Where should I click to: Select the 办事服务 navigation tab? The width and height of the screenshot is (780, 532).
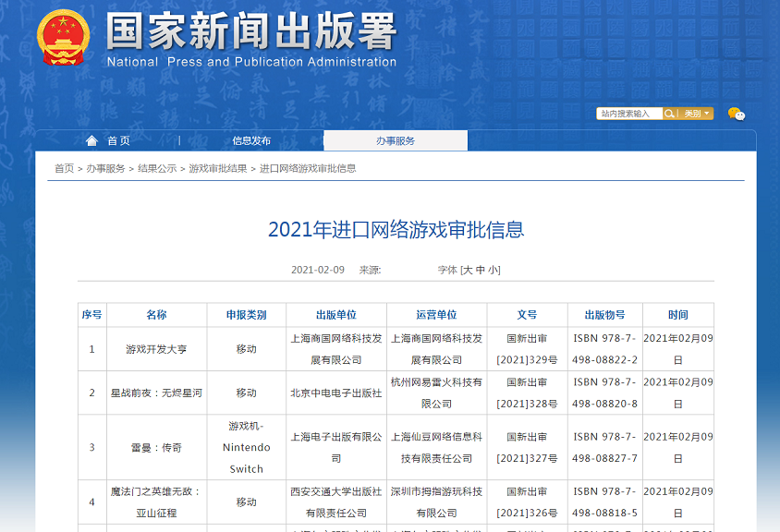[x=396, y=140]
